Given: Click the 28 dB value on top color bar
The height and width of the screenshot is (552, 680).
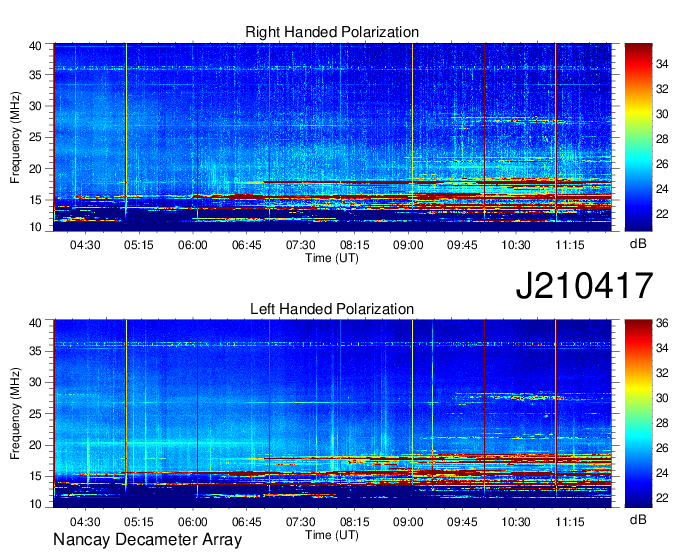Looking at the screenshot, I should click(662, 139).
